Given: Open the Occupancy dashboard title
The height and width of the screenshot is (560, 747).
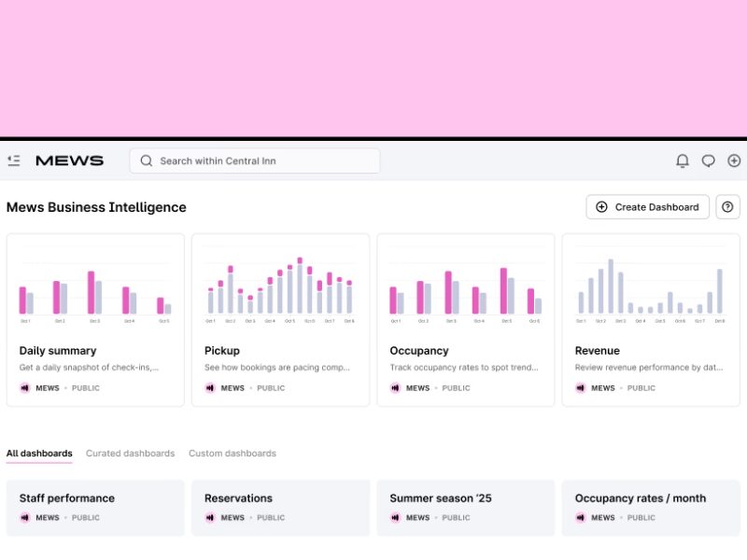Looking at the screenshot, I should pos(419,351).
